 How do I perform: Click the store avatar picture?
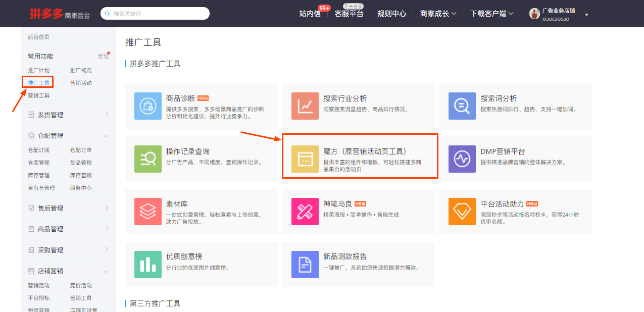534,14
